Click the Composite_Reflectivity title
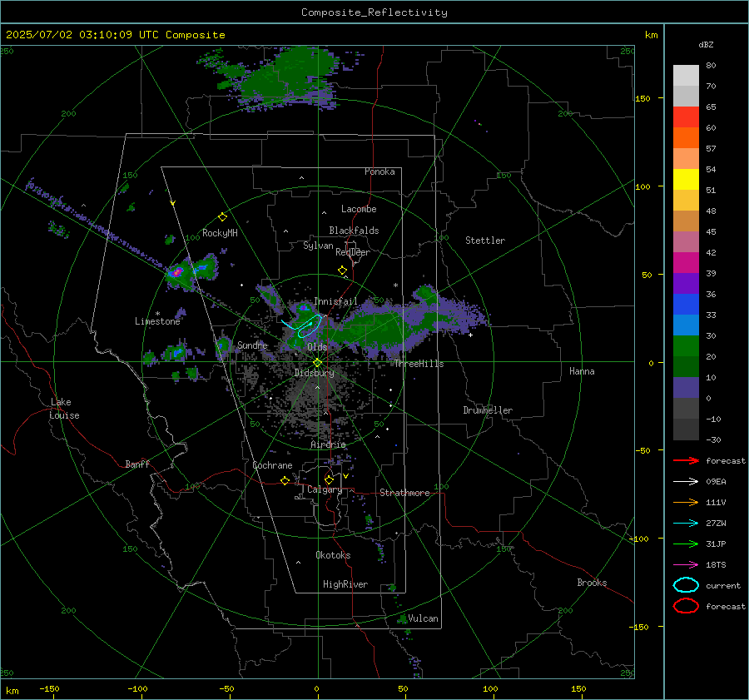 [374, 12]
